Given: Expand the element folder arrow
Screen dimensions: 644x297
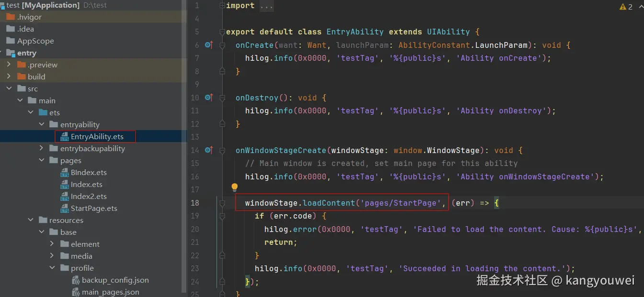Looking at the screenshot, I should click(52, 244).
